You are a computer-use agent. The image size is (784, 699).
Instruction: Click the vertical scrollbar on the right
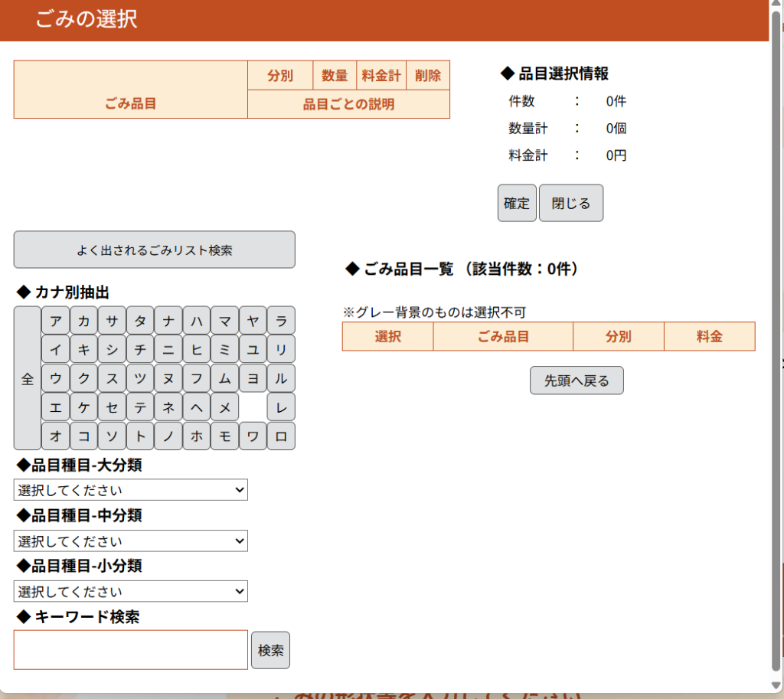776,337
